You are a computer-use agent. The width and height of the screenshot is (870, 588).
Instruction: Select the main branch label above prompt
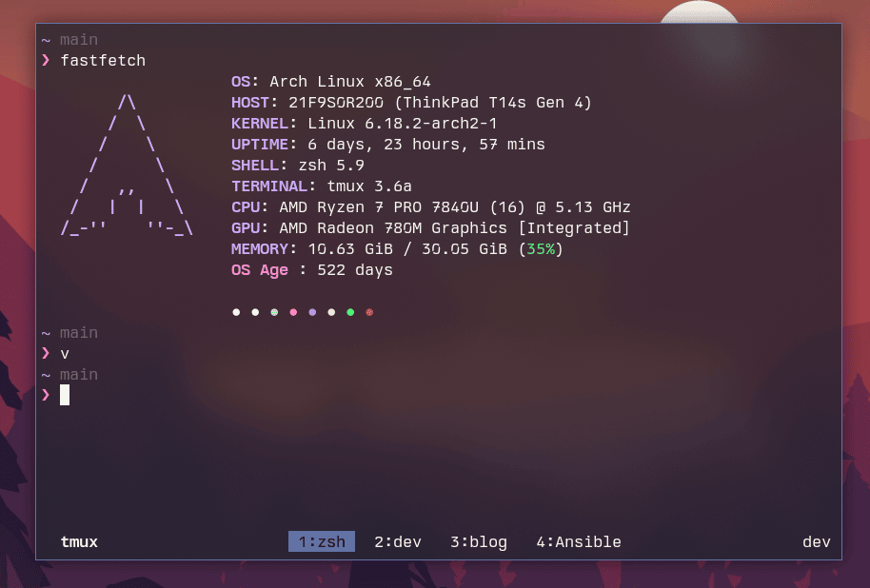tap(78, 374)
